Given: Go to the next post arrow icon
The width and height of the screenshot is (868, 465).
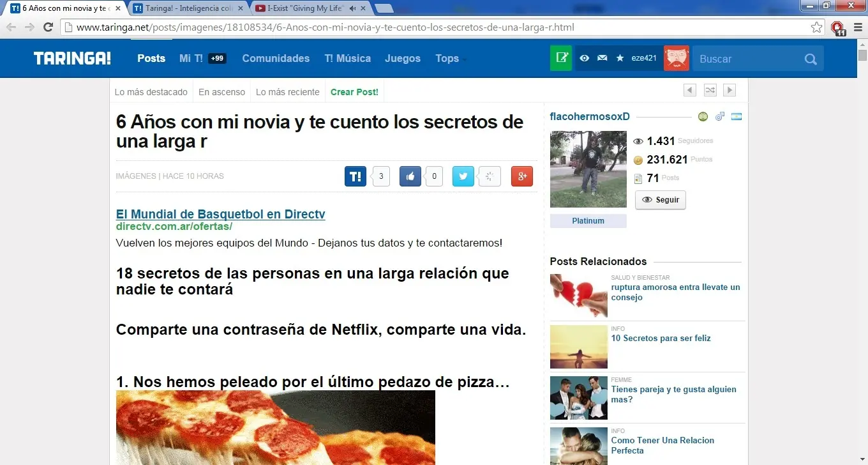Looking at the screenshot, I should coord(730,90).
